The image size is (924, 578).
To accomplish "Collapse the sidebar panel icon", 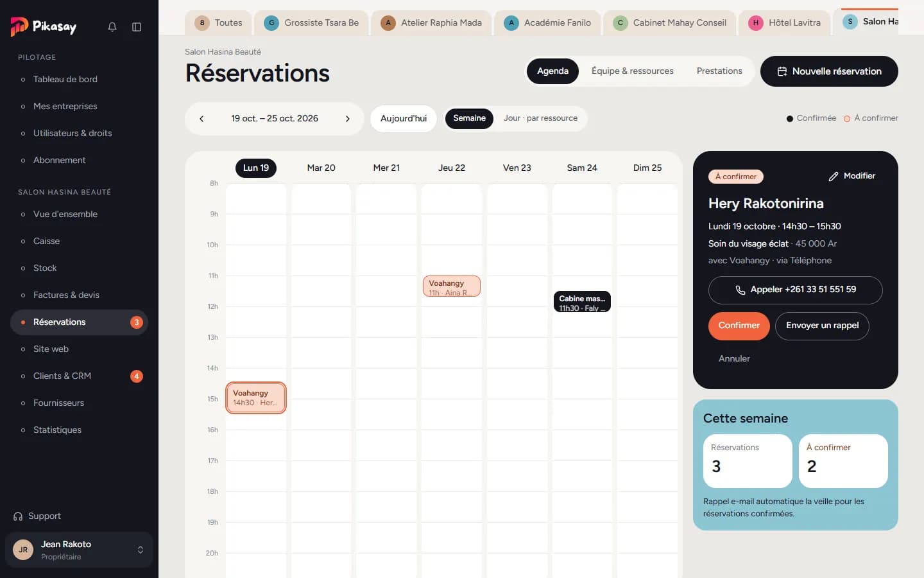I will pos(137,27).
